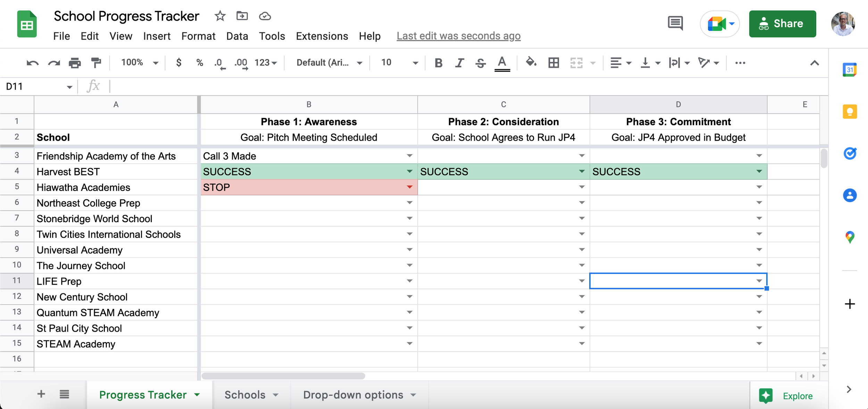
Task: Open Google Maps side panel icon
Action: [x=850, y=237]
